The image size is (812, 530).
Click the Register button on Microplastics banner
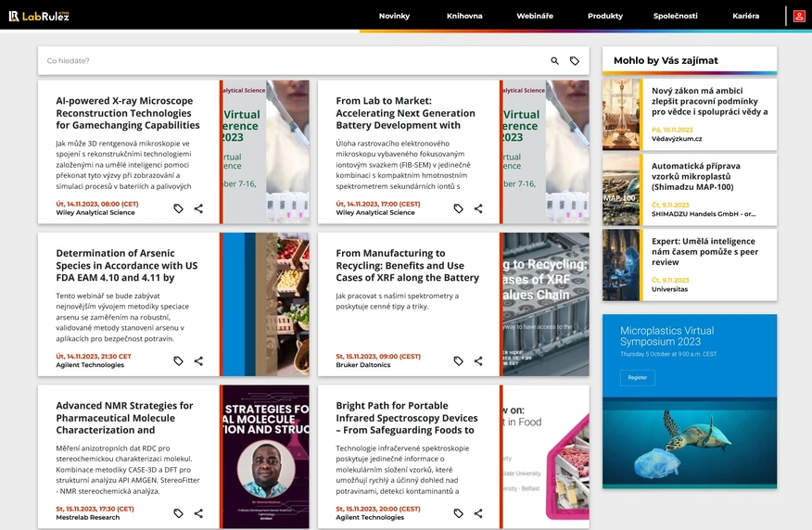coord(638,378)
